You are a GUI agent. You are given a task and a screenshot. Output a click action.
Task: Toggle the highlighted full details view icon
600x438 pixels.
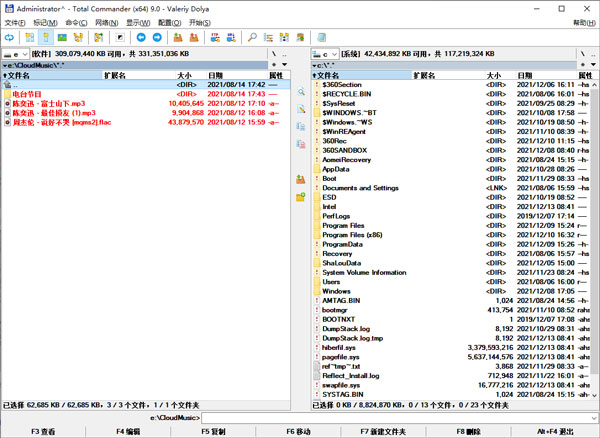[x=46, y=37]
